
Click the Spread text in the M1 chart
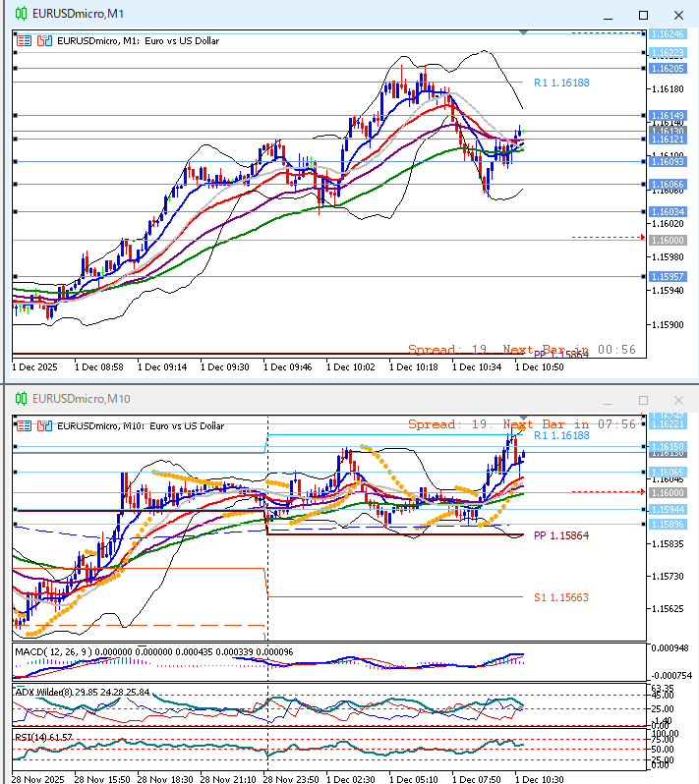[x=433, y=349]
